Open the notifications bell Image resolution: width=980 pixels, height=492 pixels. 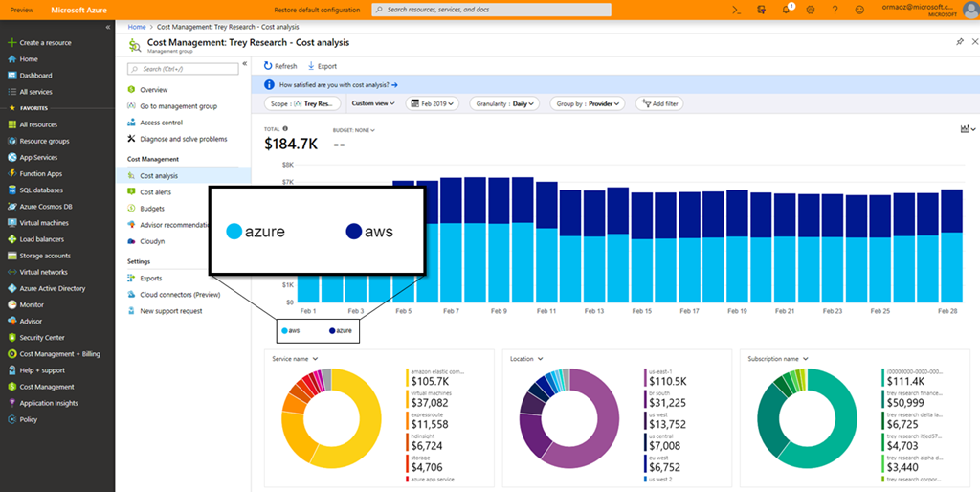point(786,10)
